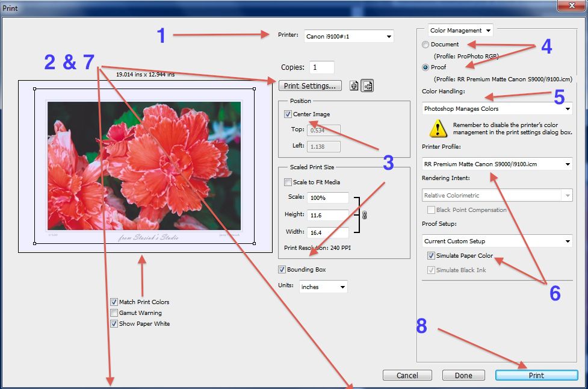Image resolution: width=588 pixels, height=389 pixels.
Task: Click the Top position field
Action: (x=324, y=130)
